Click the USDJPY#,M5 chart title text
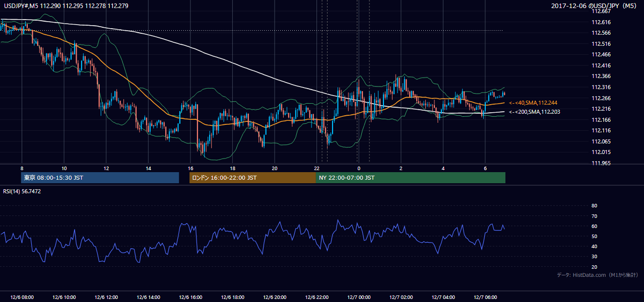Screen dimensions: 644x302 (66, 6)
